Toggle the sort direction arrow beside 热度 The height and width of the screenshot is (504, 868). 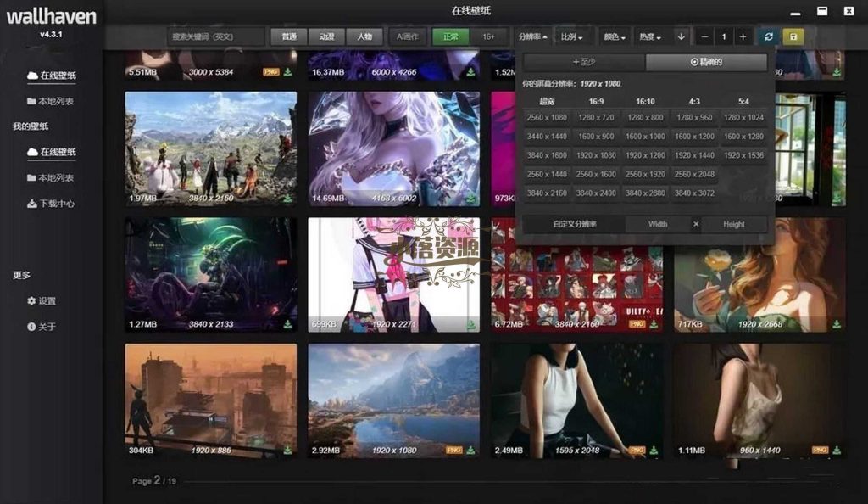(x=681, y=36)
